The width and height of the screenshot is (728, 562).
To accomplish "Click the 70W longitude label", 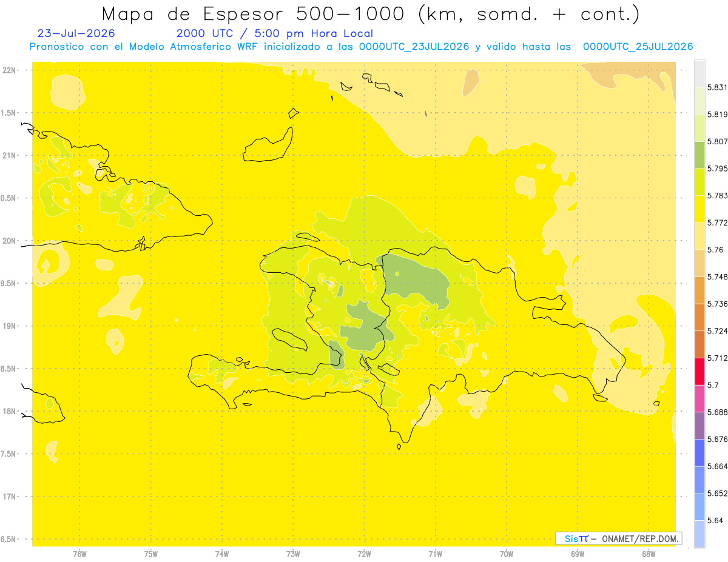I will pyautogui.click(x=507, y=554).
